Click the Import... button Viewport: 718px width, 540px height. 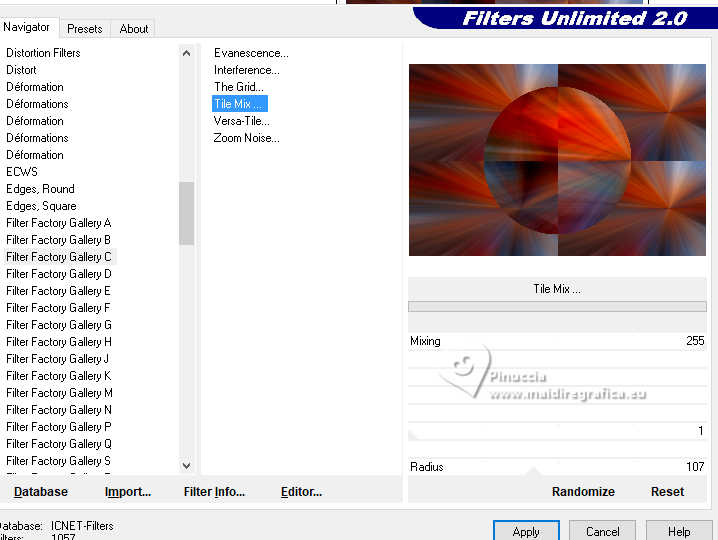(x=128, y=492)
